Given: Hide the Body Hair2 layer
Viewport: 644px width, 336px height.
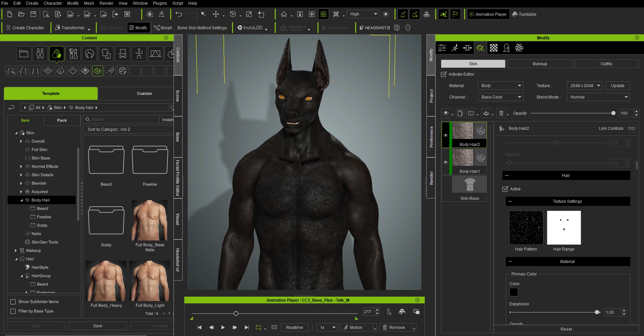Looking at the screenshot, I should tap(446, 135).
